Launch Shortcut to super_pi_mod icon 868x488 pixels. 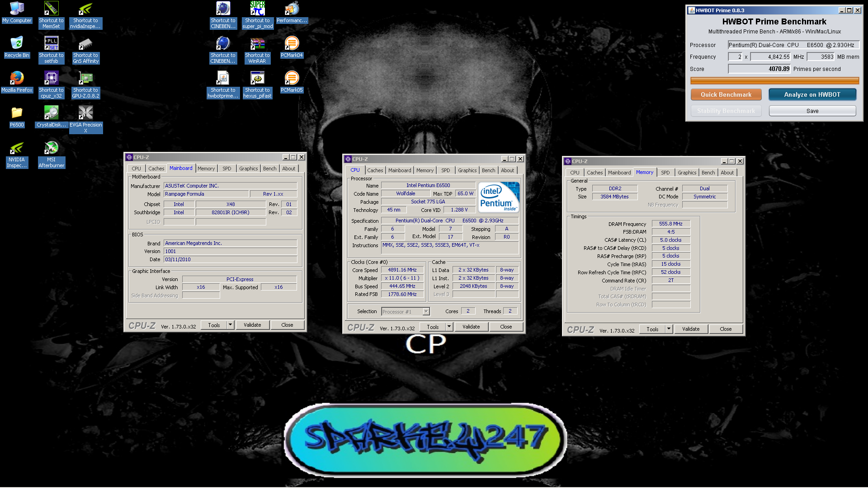tap(257, 15)
